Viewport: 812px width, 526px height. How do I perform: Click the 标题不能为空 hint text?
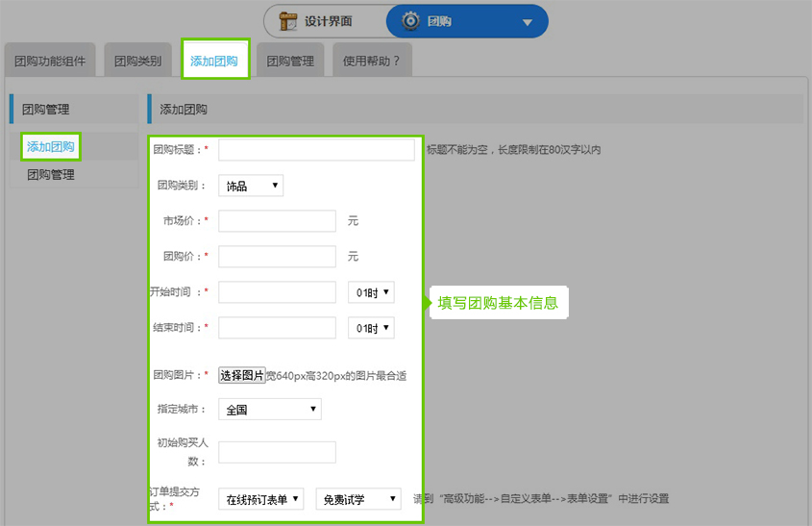point(513,150)
